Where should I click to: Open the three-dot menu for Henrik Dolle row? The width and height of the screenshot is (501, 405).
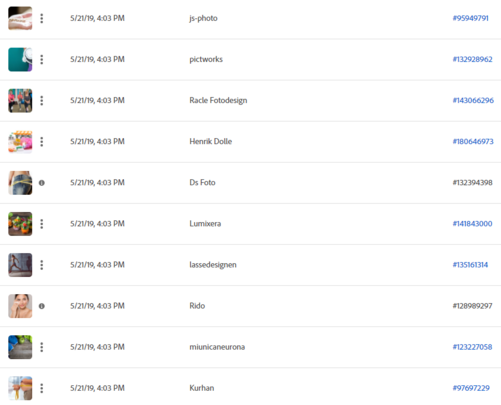(x=42, y=142)
